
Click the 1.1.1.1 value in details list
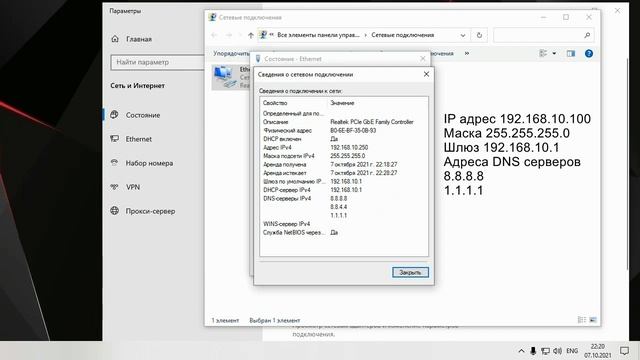pyautogui.click(x=339, y=215)
